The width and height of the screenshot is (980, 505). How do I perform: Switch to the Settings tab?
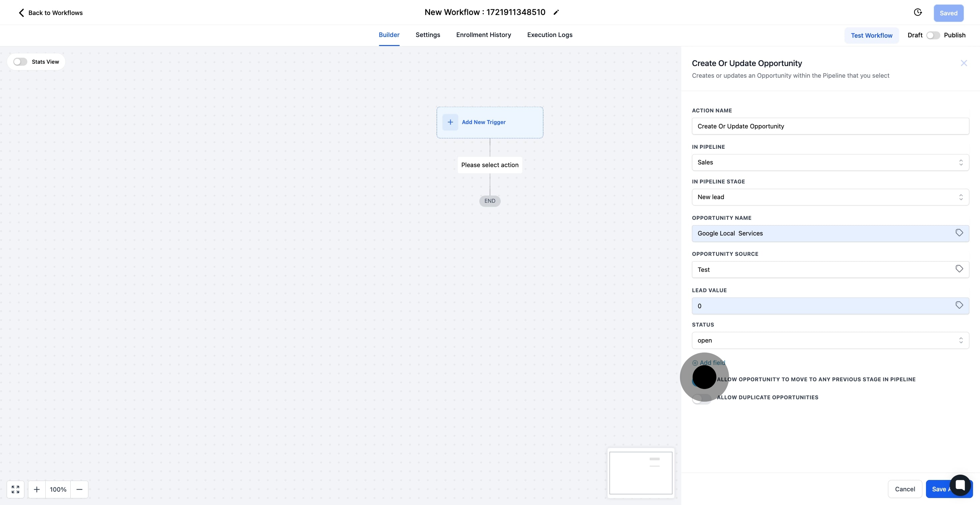[428, 35]
